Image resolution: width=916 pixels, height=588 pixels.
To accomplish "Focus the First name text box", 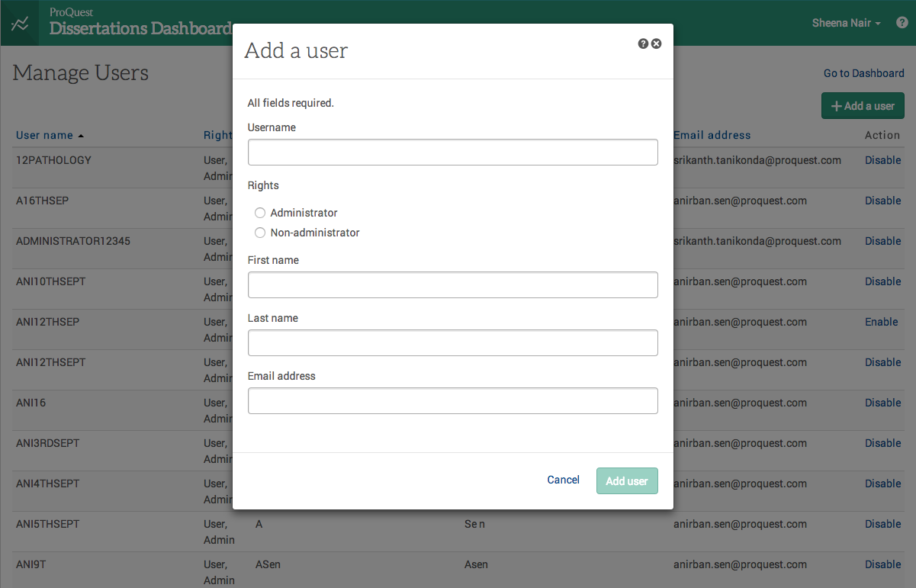I will pyautogui.click(x=452, y=285).
